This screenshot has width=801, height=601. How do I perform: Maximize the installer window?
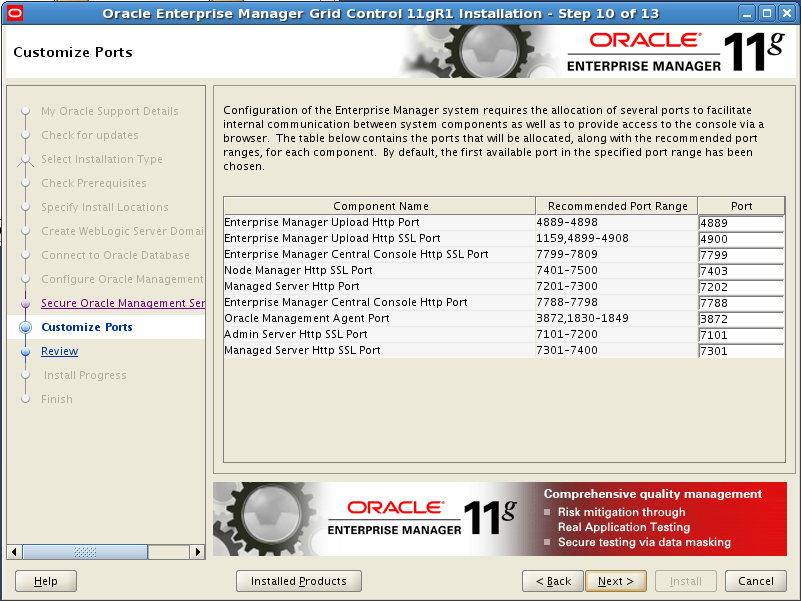point(767,13)
